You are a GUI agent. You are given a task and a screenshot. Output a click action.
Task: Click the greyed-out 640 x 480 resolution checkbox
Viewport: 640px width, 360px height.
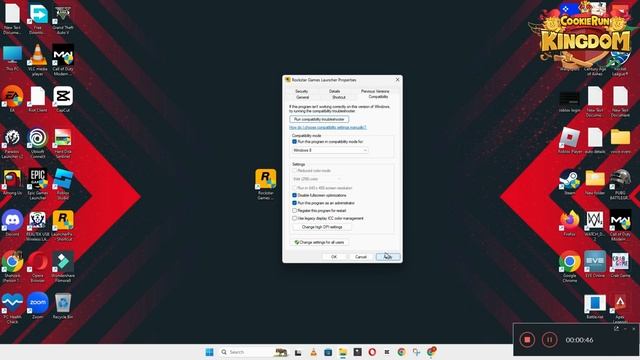[294, 188]
